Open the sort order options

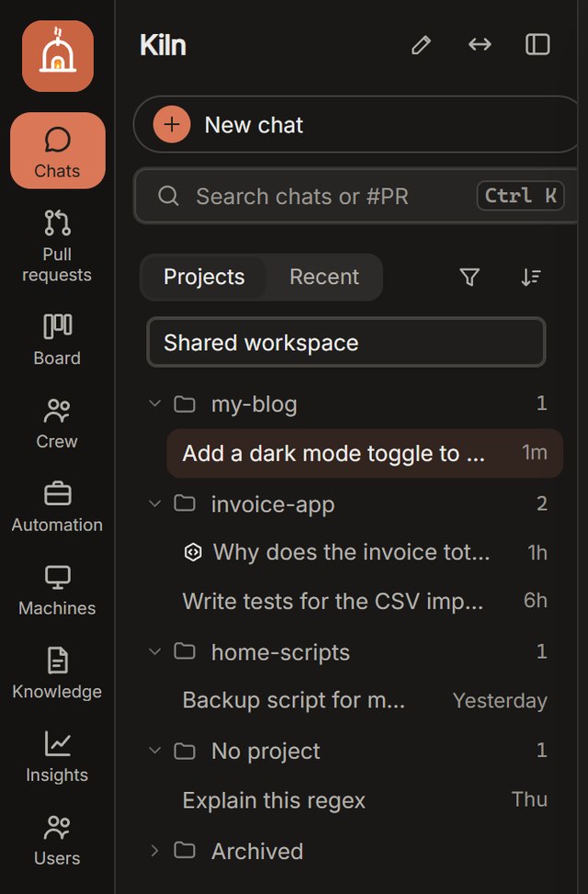531,277
